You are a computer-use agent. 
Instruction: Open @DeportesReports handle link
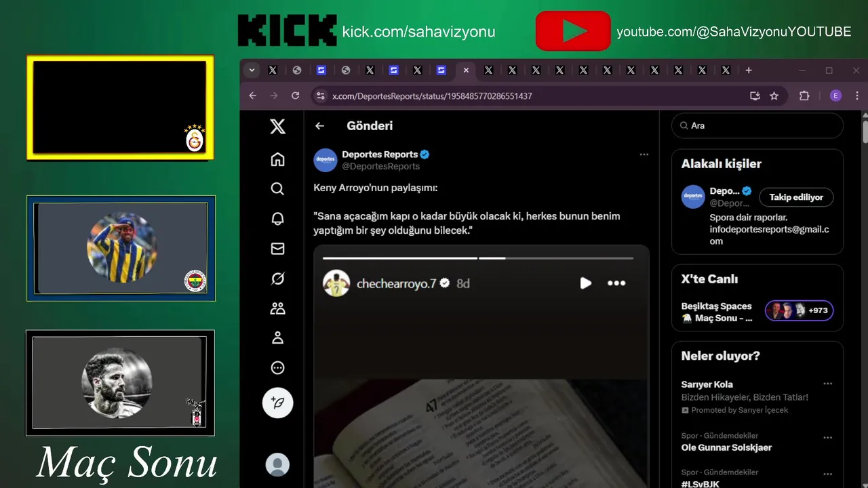[381, 166]
